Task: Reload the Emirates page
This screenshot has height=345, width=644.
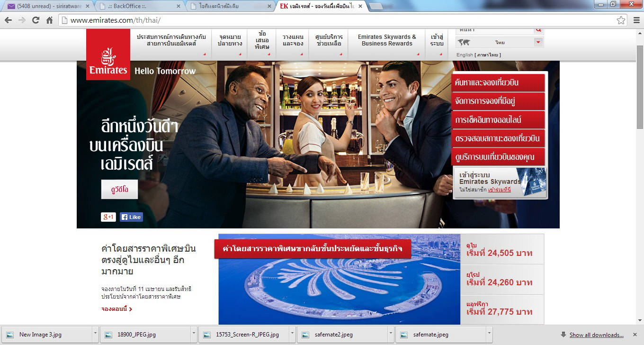Action: point(36,20)
